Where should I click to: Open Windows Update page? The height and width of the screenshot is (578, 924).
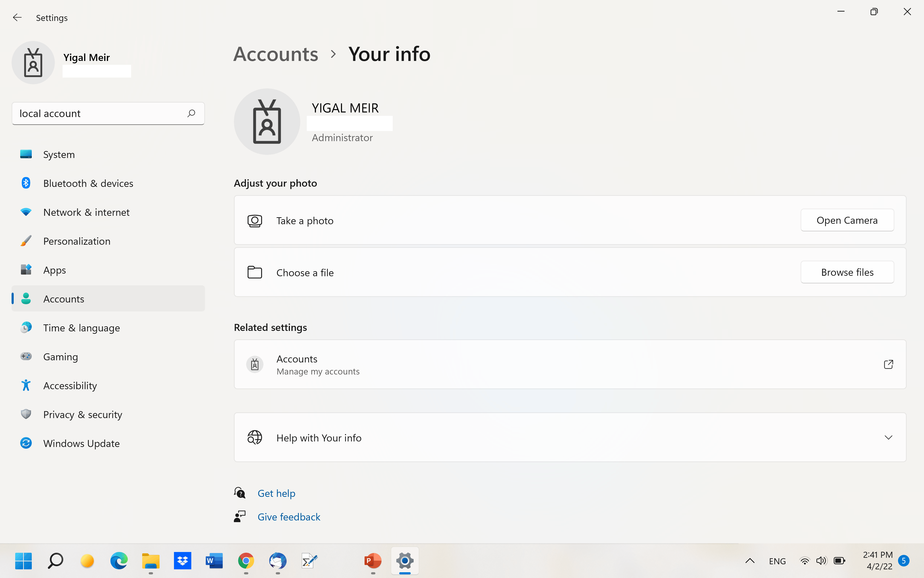108,443
